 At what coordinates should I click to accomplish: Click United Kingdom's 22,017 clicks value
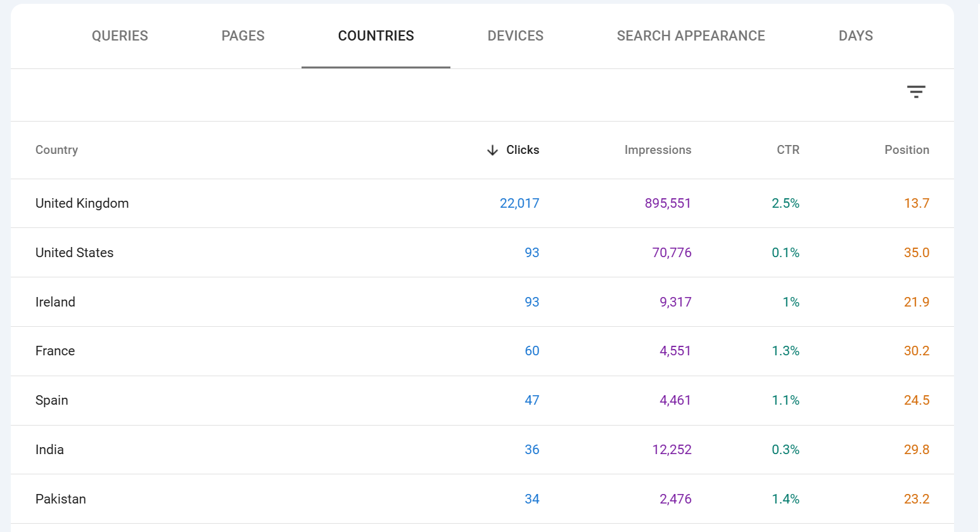(x=519, y=203)
